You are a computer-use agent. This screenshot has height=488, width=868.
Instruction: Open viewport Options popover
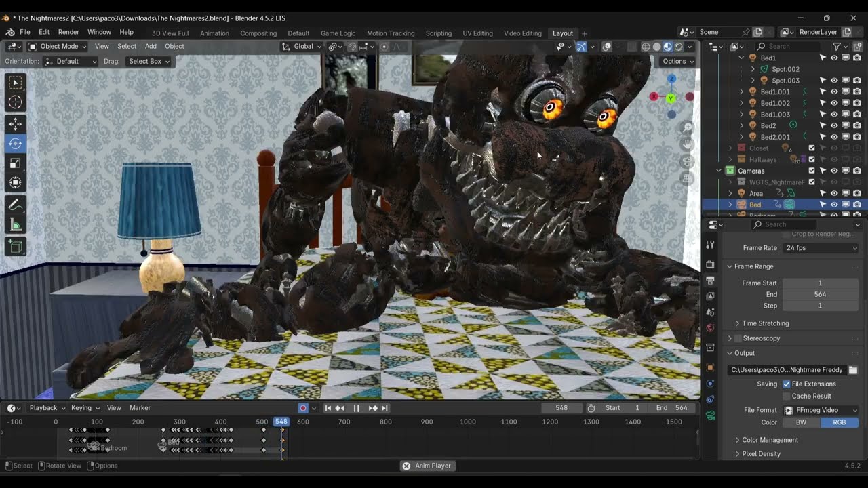677,61
